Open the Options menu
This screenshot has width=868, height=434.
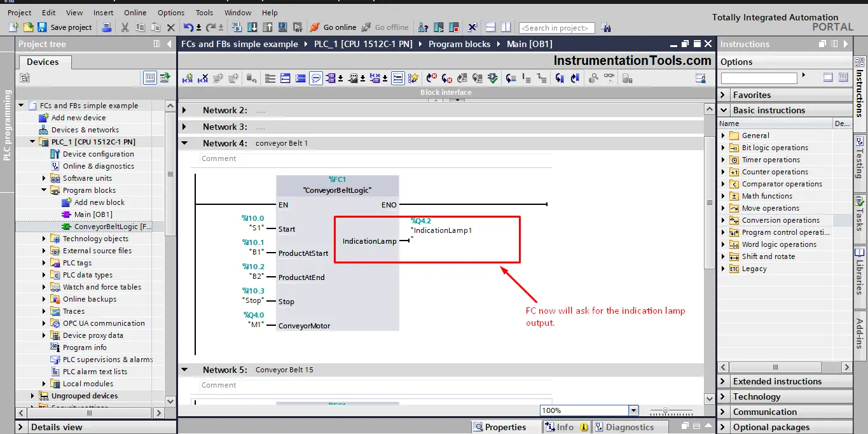pos(171,13)
